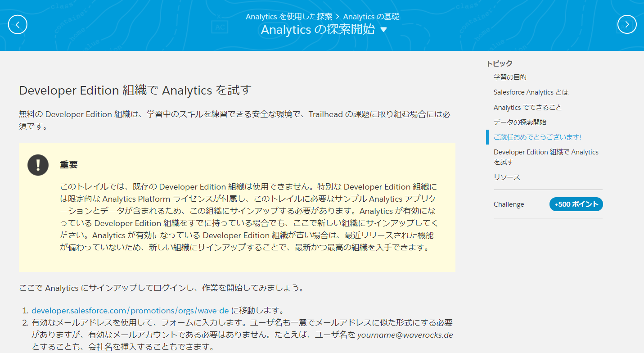Image resolution: width=644 pixels, height=353 pixels.
Task: Jump to Salesforce Analytics とは topic
Action: (531, 92)
